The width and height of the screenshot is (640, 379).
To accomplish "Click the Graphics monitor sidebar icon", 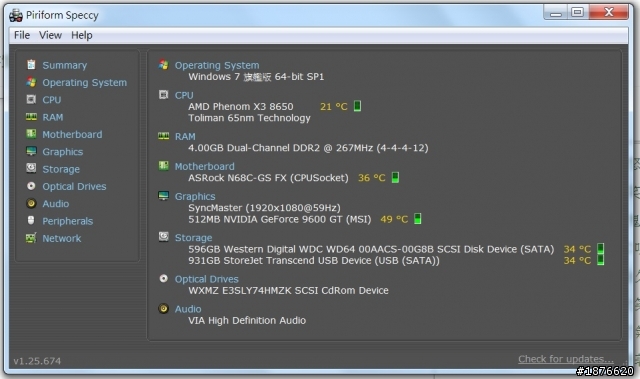I will tap(31, 151).
